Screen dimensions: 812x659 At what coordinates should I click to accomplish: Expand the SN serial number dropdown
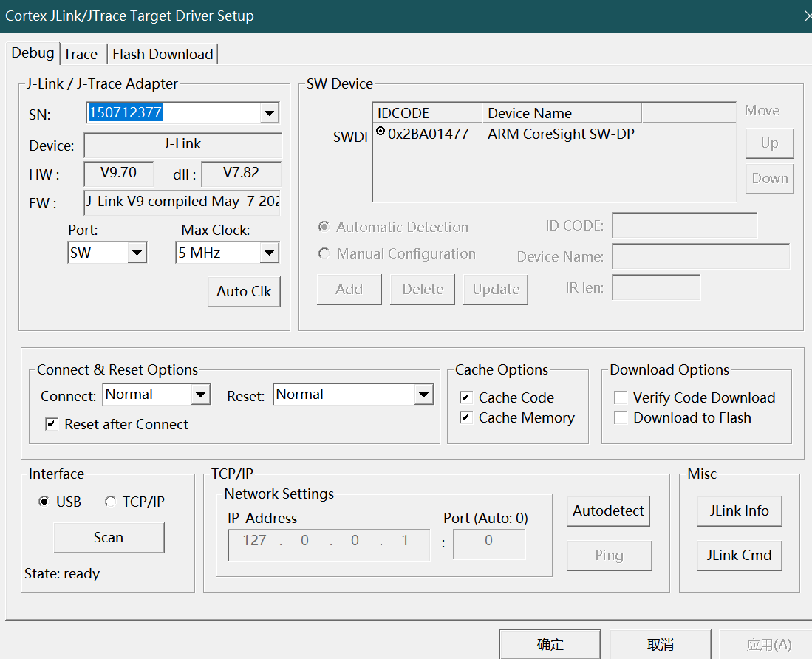coord(269,113)
